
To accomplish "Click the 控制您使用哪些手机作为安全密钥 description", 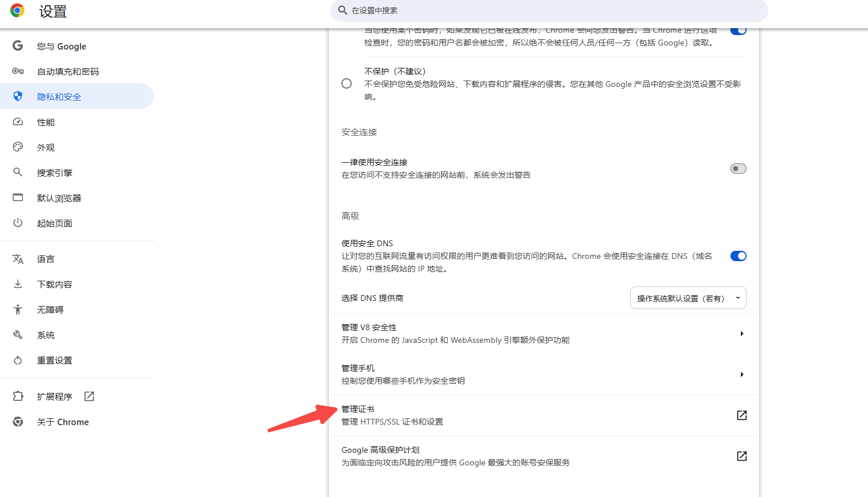I will tap(403, 381).
